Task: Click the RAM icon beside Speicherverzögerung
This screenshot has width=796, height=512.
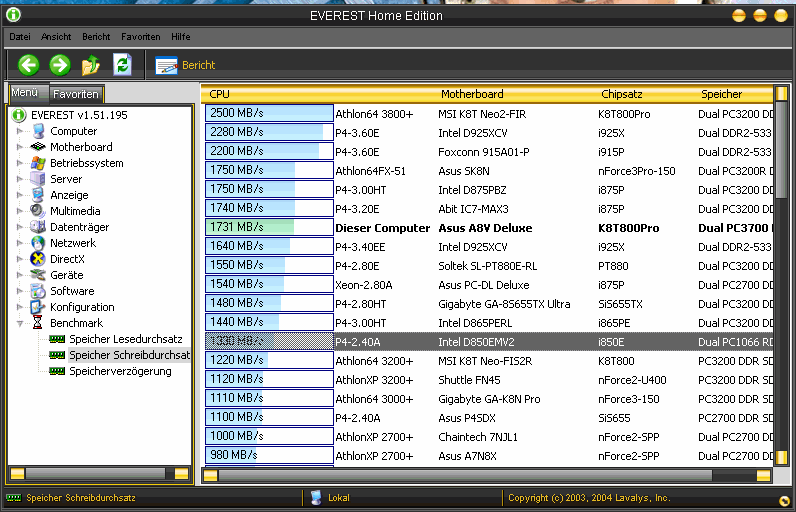Action: pos(57,371)
